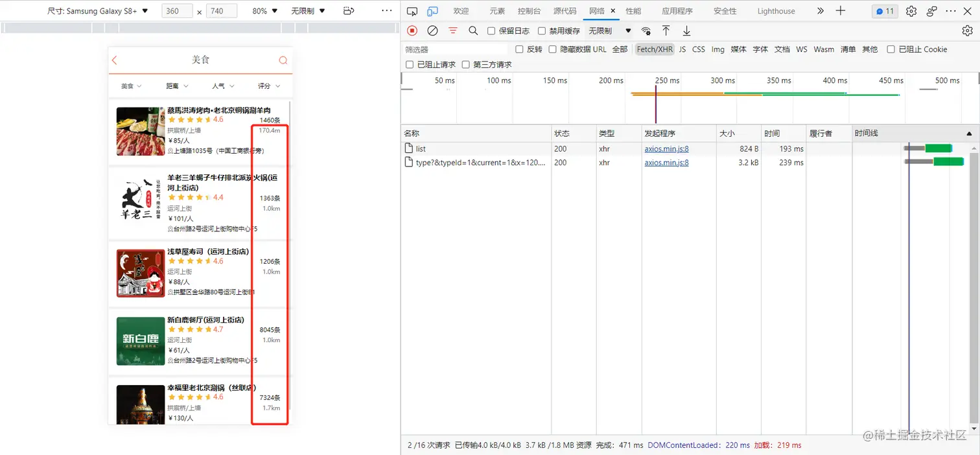Select the 全部 request type filter

point(620,49)
